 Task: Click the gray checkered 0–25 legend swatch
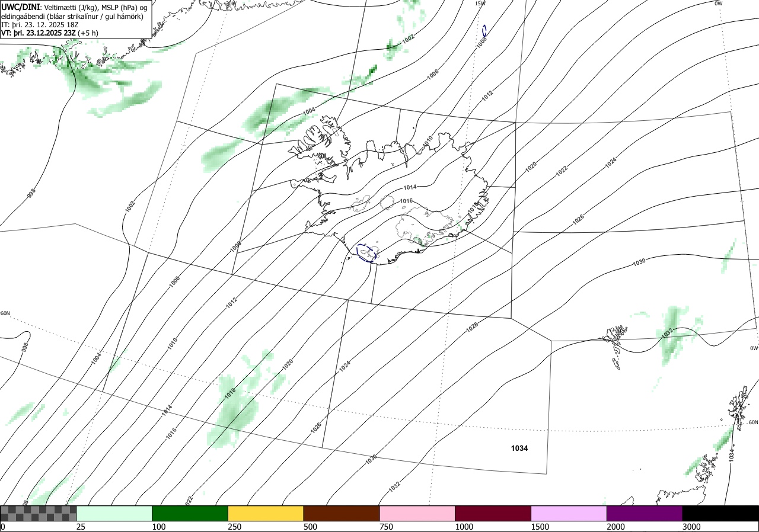[x=39, y=513]
